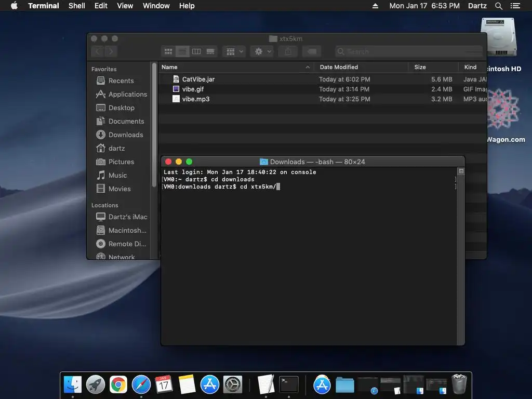Click the eject icon in menu bar
This screenshot has width=532, height=399.
375,6
